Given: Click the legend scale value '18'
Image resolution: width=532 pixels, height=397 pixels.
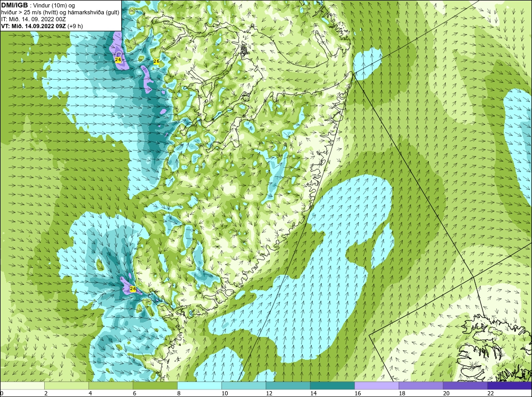Looking at the screenshot, I should click(x=402, y=393).
